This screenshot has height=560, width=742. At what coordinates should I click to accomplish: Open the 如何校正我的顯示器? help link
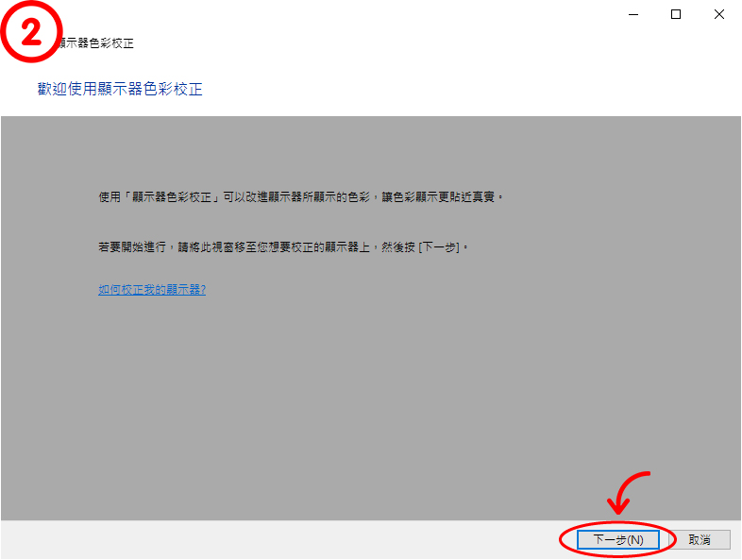click(x=152, y=290)
